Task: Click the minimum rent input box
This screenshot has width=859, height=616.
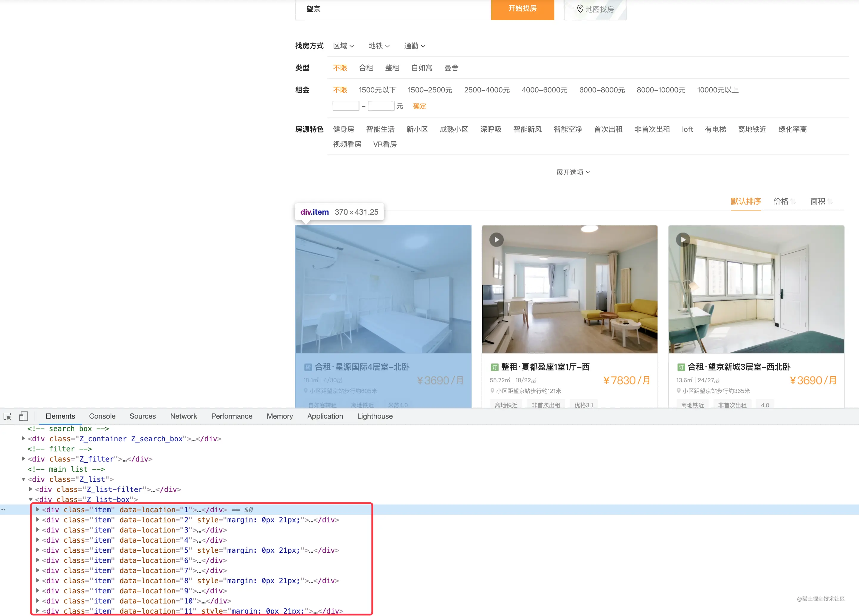Action: click(346, 106)
